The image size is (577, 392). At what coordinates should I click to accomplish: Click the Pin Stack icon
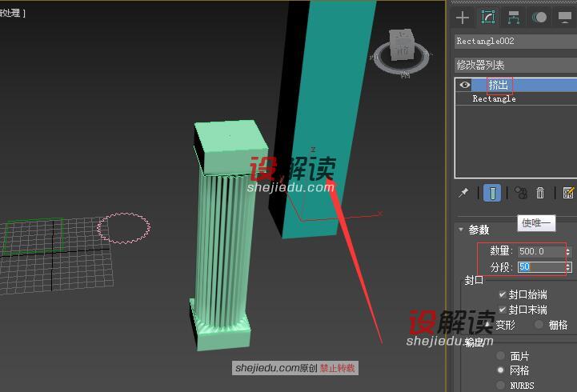(x=463, y=193)
